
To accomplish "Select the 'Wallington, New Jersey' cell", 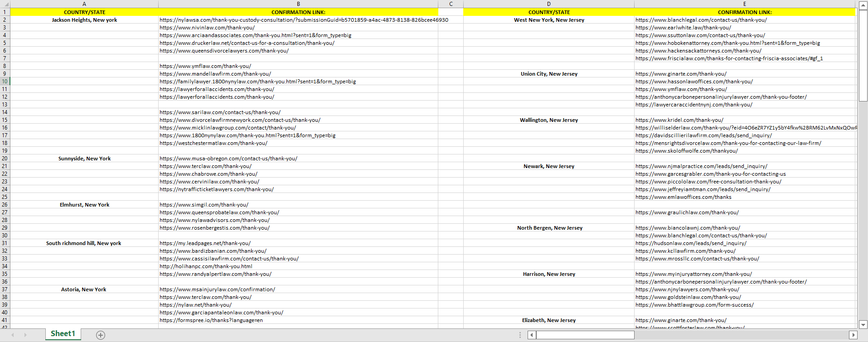I will point(549,120).
